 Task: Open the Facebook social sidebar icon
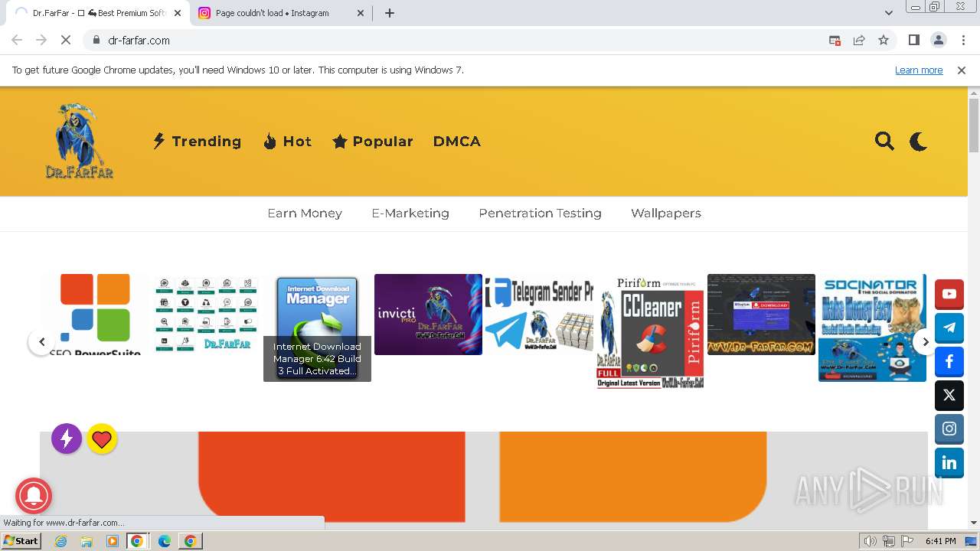pyautogui.click(x=949, y=361)
